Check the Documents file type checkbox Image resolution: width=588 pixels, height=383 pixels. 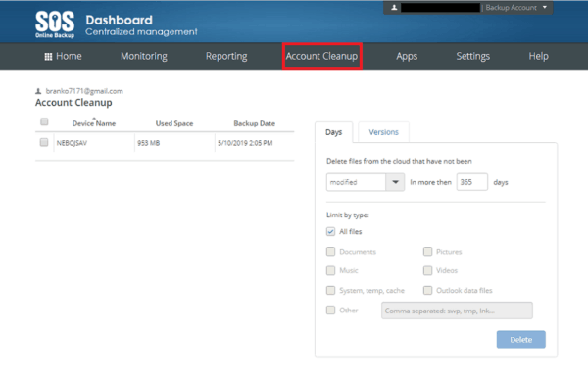330,252
